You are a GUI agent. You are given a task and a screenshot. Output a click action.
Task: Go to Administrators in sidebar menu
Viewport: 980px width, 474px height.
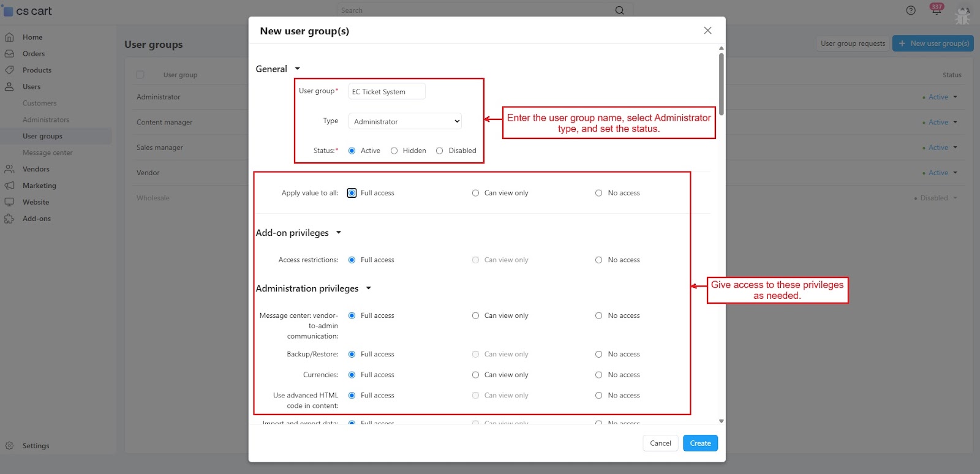[46, 120]
